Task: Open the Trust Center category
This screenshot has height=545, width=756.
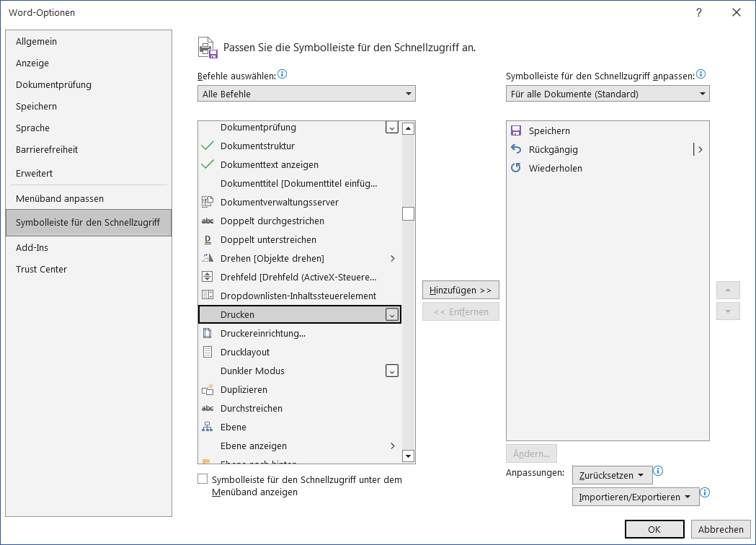Action: [89, 270]
